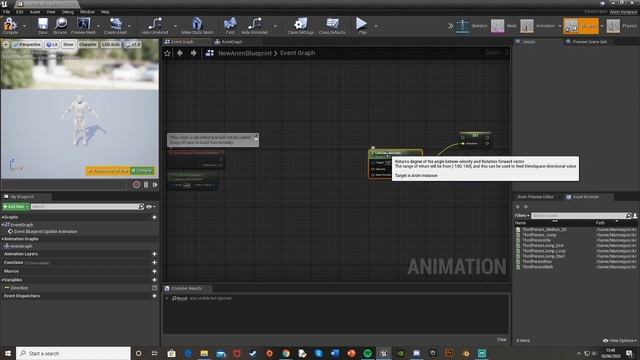Switch to the Anim Preview Editor tab
The height and width of the screenshot is (360, 640).
tap(535, 197)
